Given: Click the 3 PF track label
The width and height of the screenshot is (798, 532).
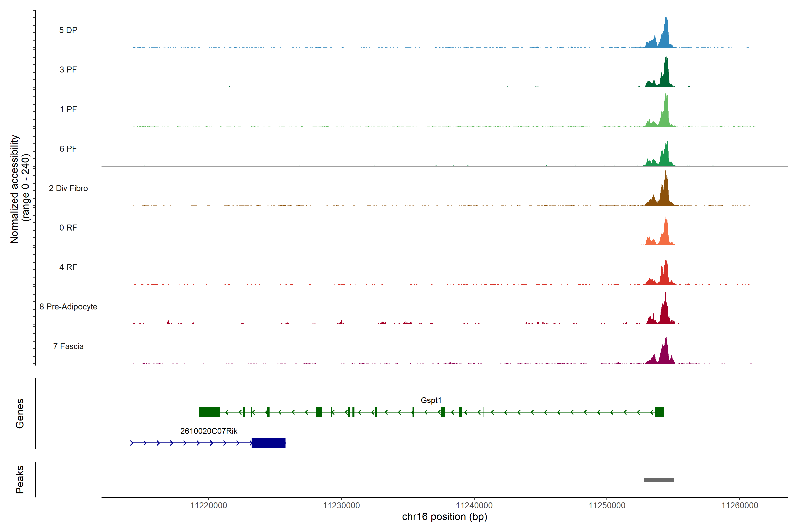Looking at the screenshot, I should point(68,70).
